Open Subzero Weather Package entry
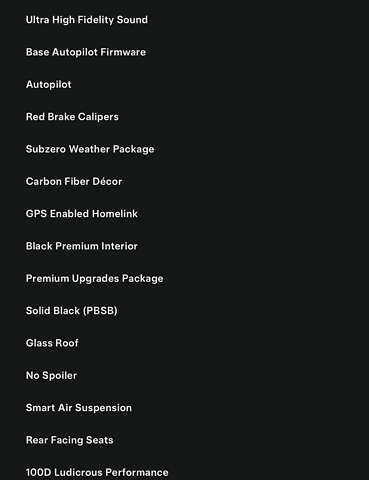The height and width of the screenshot is (480, 369). tap(90, 149)
